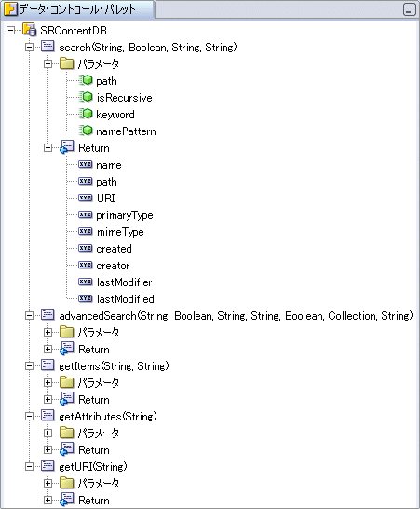420x509 pixels.
Task: Select the creator attribute label
Action: pyautogui.click(x=113, y=266)
